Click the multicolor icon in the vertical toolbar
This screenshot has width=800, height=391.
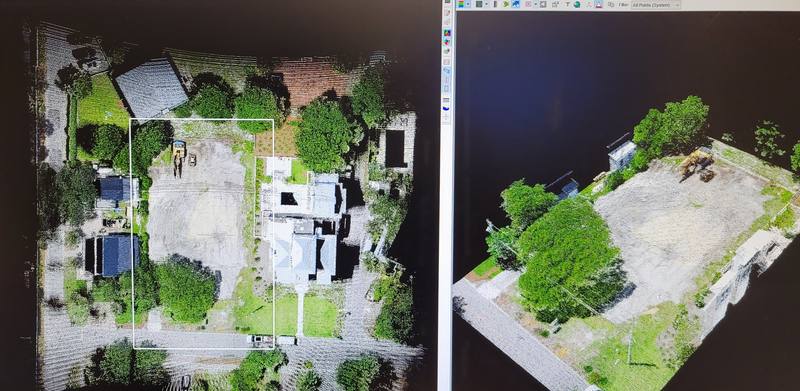coord(447,33)
